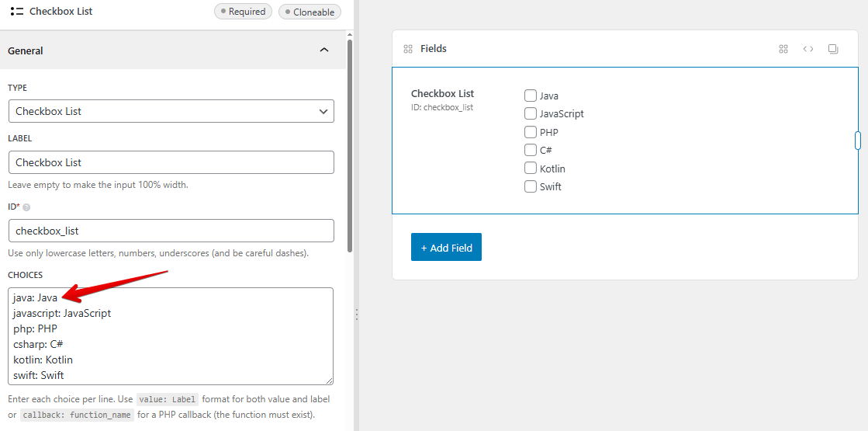The image size is (868, 431).
Task: Click the 'ID: checkbox_list' text in the preview
Action: coord(441,107)
